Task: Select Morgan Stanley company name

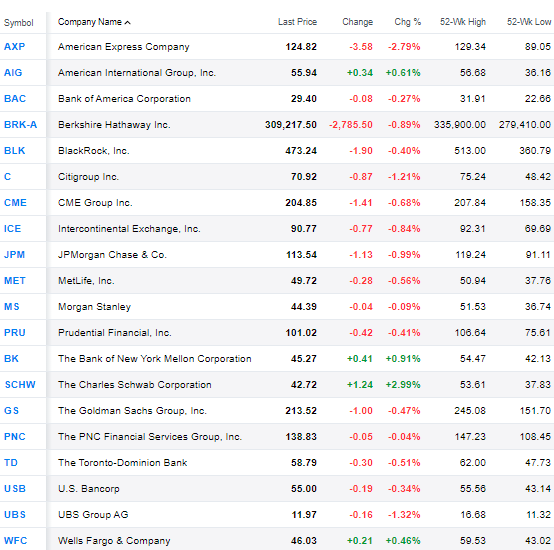Action: pyautogui.click(x=94, y=307)
